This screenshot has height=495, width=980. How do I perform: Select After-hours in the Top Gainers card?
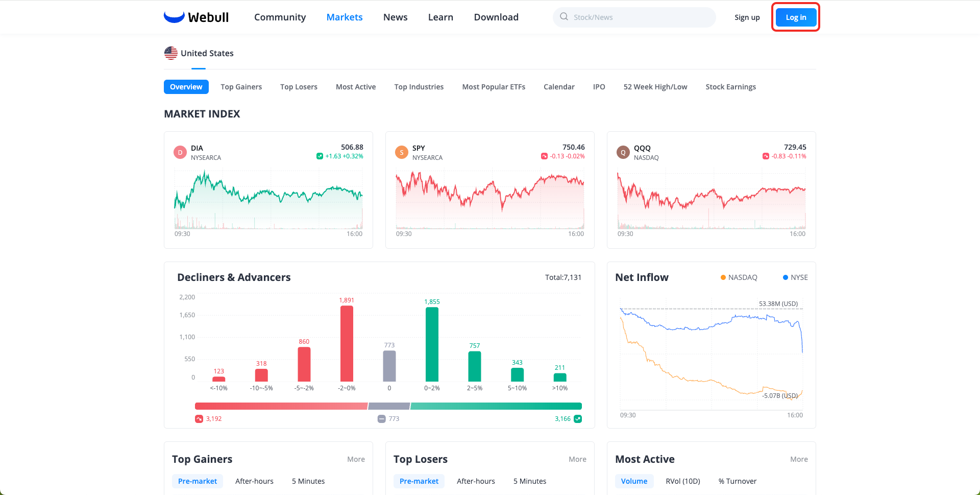pos(254,481)
